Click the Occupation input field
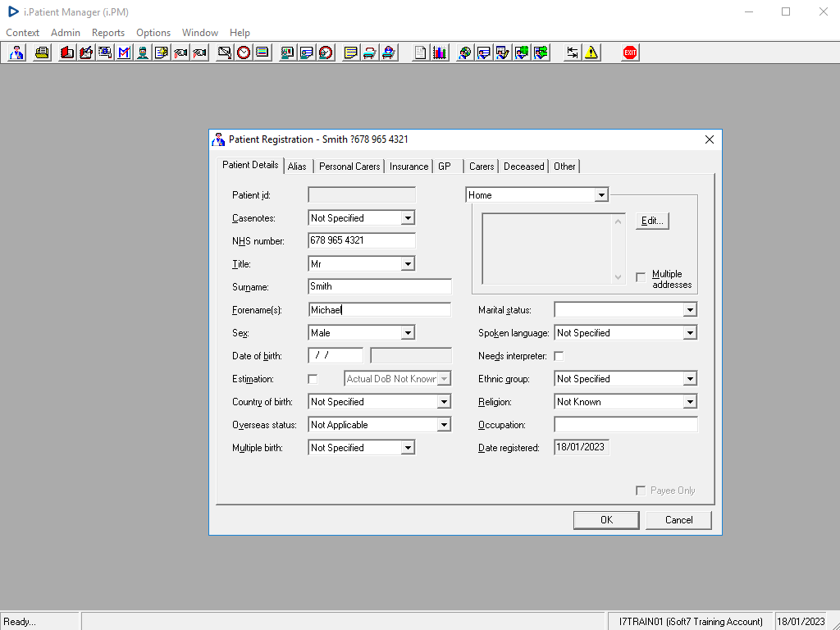Screen dimensions: 840x630 tap(626, 425)
